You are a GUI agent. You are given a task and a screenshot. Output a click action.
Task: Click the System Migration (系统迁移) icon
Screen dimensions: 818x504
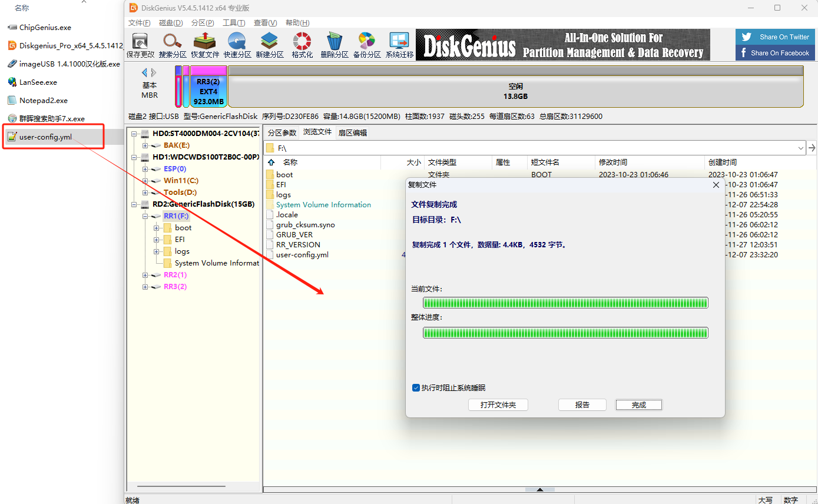(x=399, y=44)
